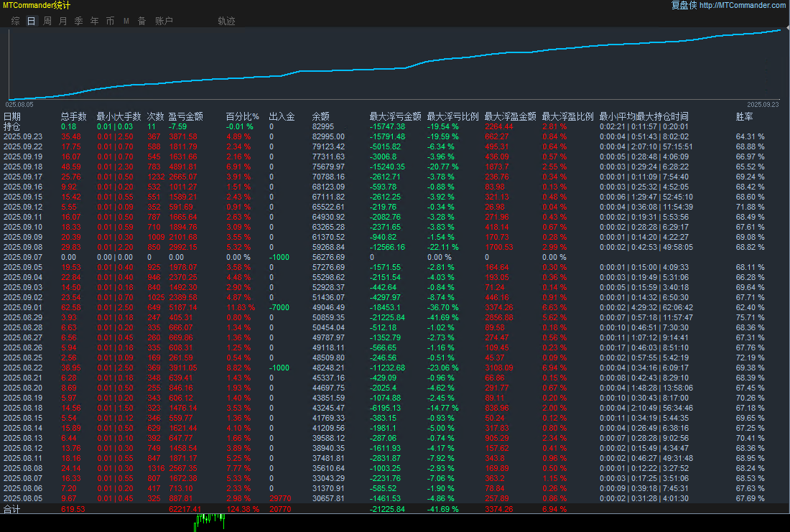Image resolution: width=790 pixels, height=532 pixels.
Task: Open the 季 quarterly tab
Action: [x=78, y=21]
